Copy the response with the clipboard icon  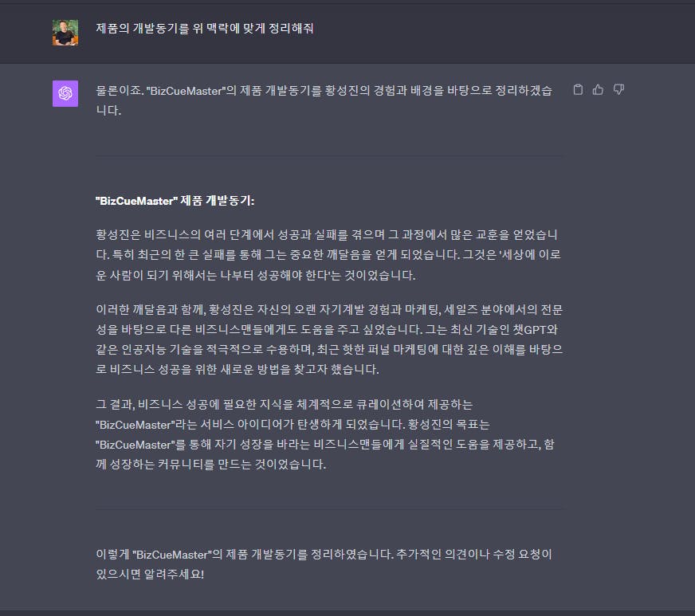[x=578, y=89]
